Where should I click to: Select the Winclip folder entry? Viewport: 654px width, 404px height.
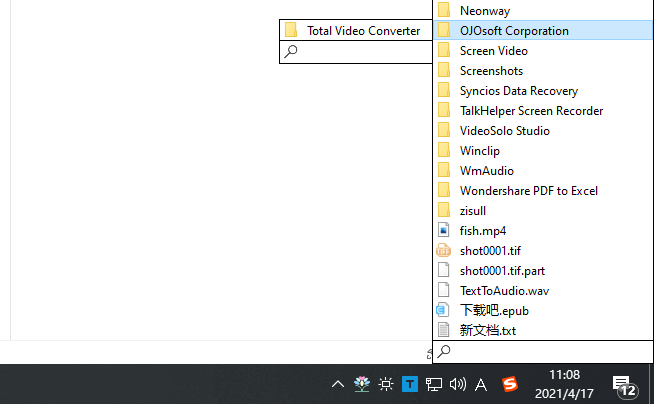(x=543, y=151)
